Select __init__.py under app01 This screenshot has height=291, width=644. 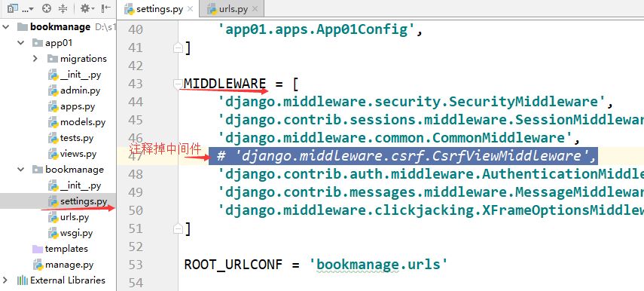[x=81, y=75]
